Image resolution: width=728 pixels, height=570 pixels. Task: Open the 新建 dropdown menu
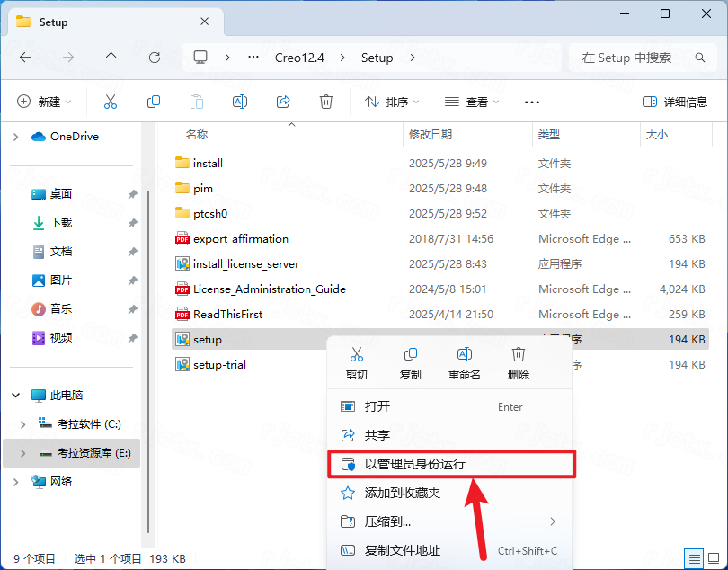(44, 102)
